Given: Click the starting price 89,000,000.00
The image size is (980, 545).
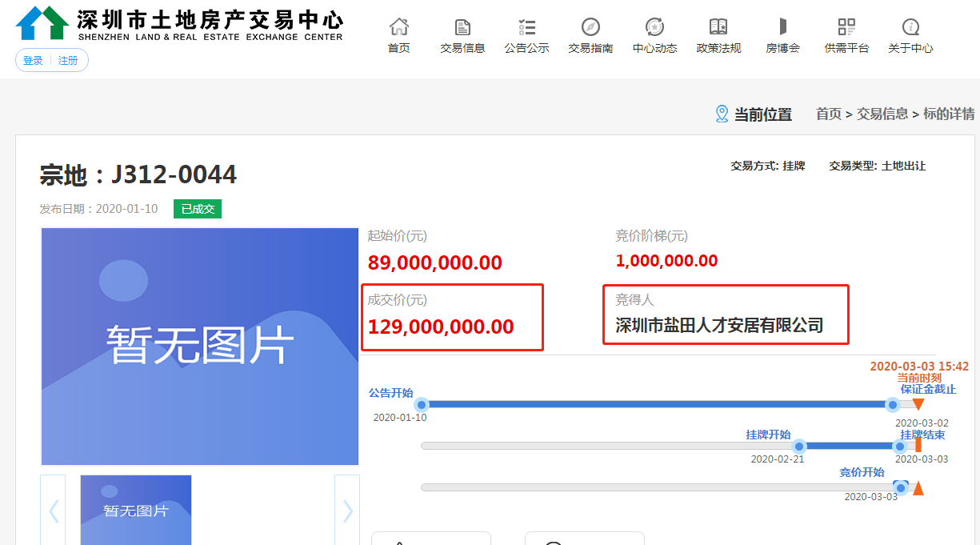Looking at the screenshot, I should [x=435, y=262].
